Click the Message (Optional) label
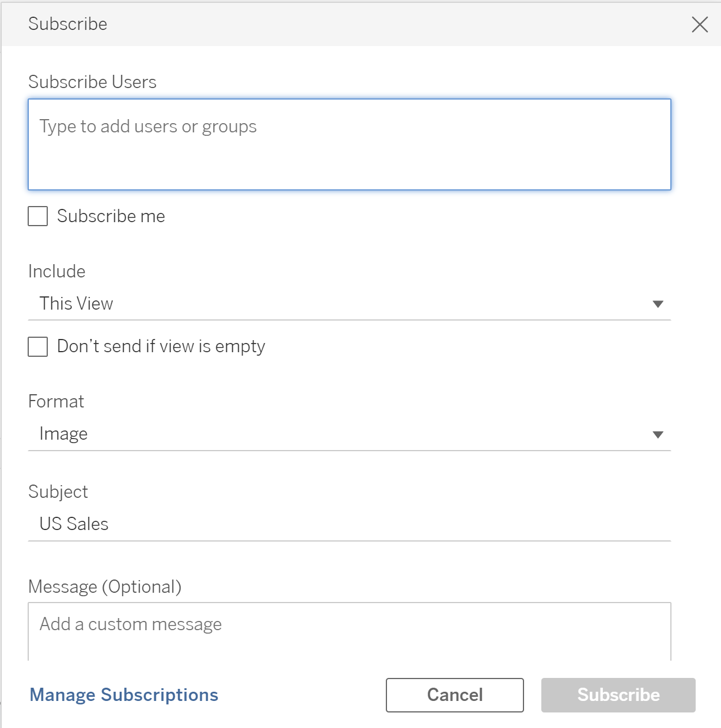This screenshot has height=728, width=721. (105, 587)
